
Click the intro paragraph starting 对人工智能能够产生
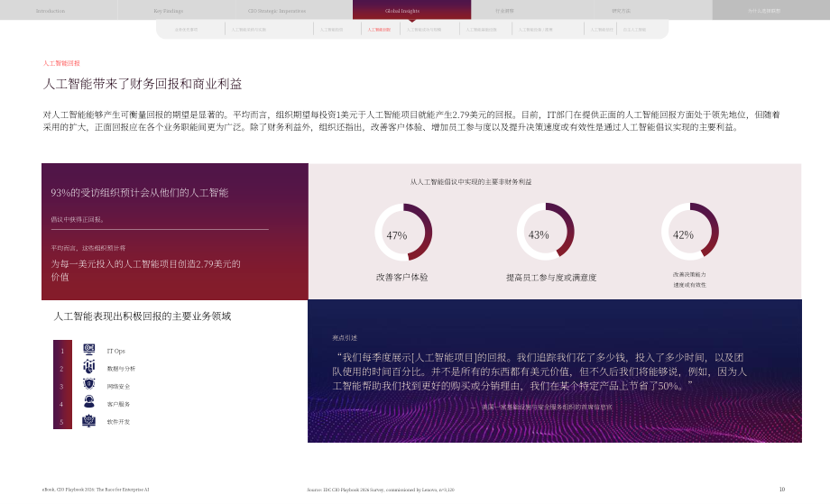pyautogui.click(x=411, y=121)
